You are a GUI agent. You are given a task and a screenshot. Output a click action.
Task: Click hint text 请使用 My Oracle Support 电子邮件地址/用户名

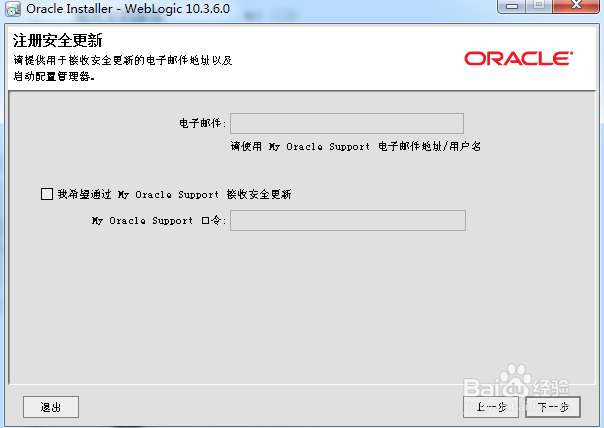(x=356, y=146)
